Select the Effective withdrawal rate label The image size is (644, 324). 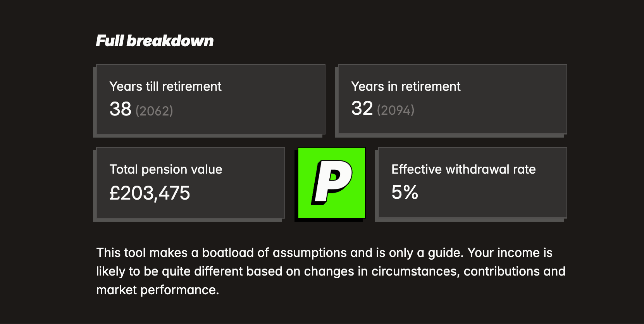[463, 169]
